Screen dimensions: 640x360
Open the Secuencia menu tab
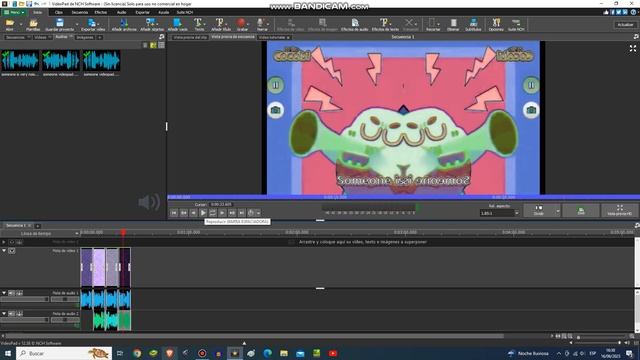click(x=80, y=12)
